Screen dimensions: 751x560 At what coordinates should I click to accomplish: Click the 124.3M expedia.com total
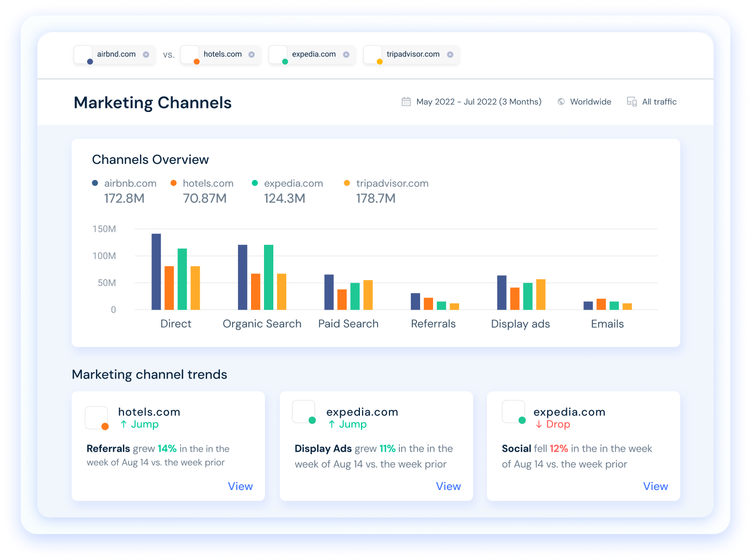click(284, 199)
